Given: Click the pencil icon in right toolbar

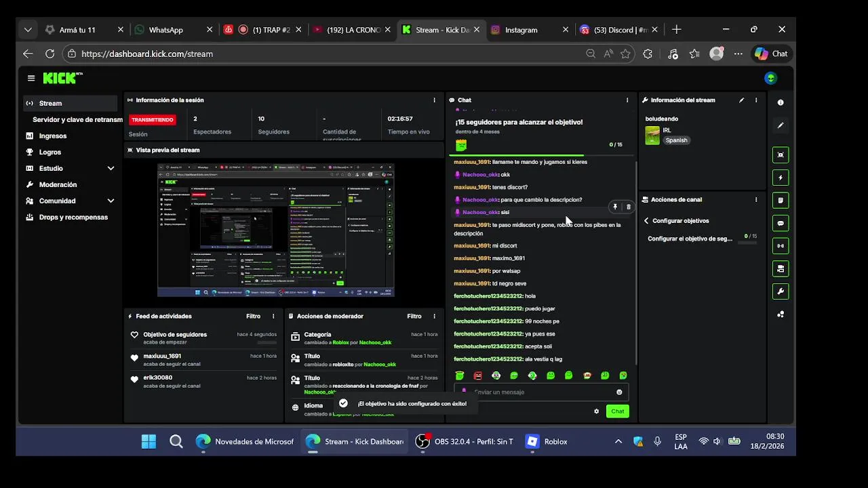Looking at the screenshot, I should point(781,125).
